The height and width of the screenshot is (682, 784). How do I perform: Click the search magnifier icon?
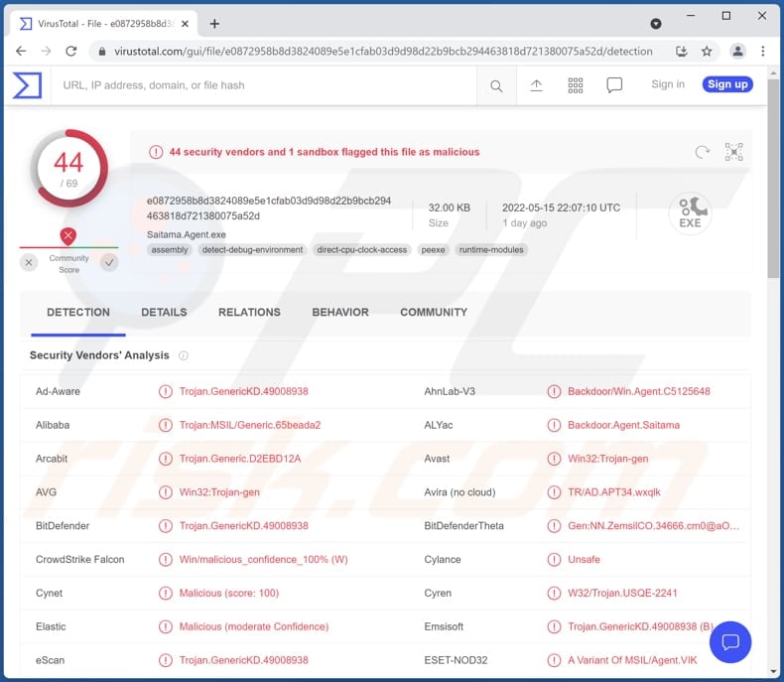click(x=496, y=86)
